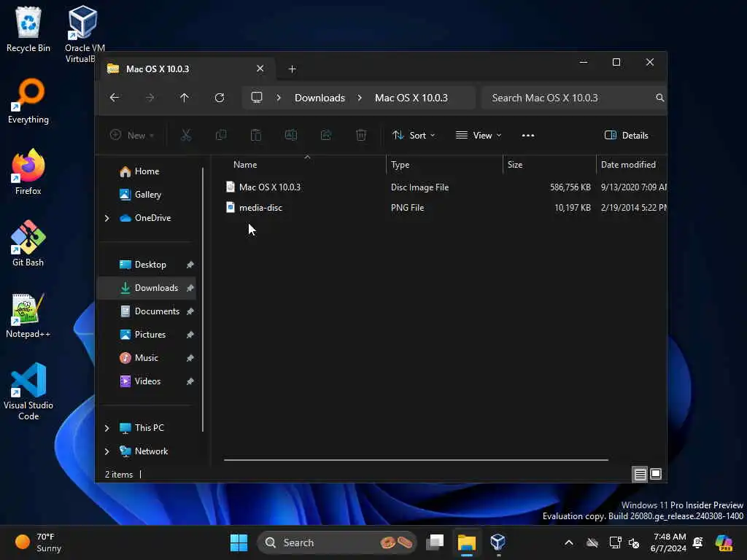
Task: Open Git Bash desktop shortcut
Action: pos(28,244)
